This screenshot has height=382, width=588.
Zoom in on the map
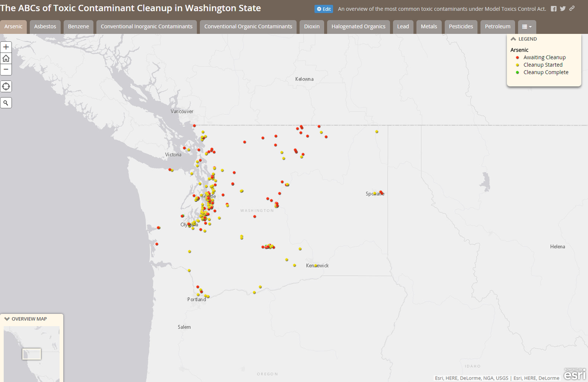click(6, 47)
